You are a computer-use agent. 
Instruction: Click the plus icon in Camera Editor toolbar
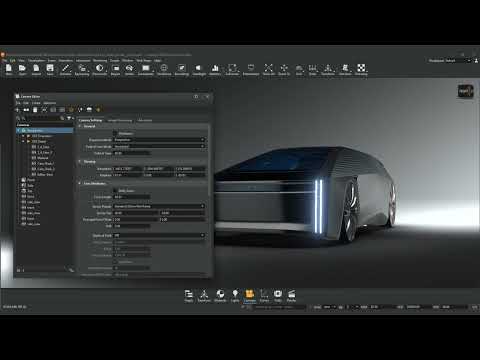tap(18, 109)
